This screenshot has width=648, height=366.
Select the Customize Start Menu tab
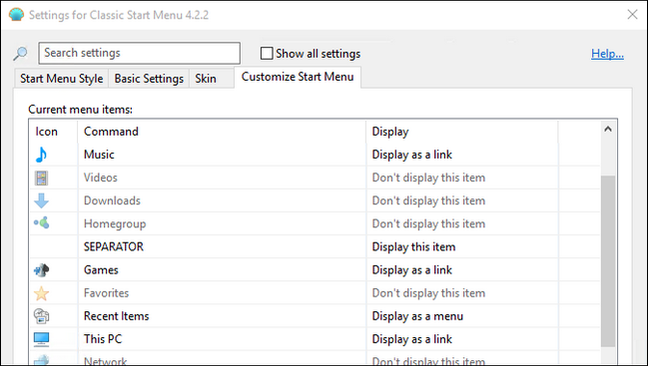[x=298, y=77]
